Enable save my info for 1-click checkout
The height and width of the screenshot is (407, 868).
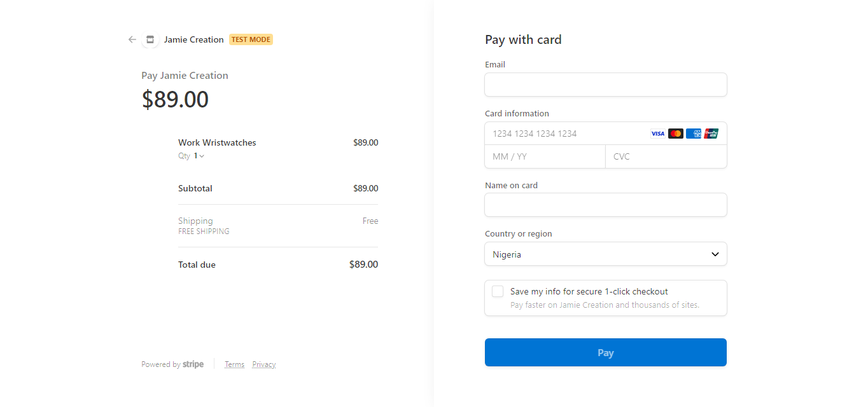[x=498, y=291]
